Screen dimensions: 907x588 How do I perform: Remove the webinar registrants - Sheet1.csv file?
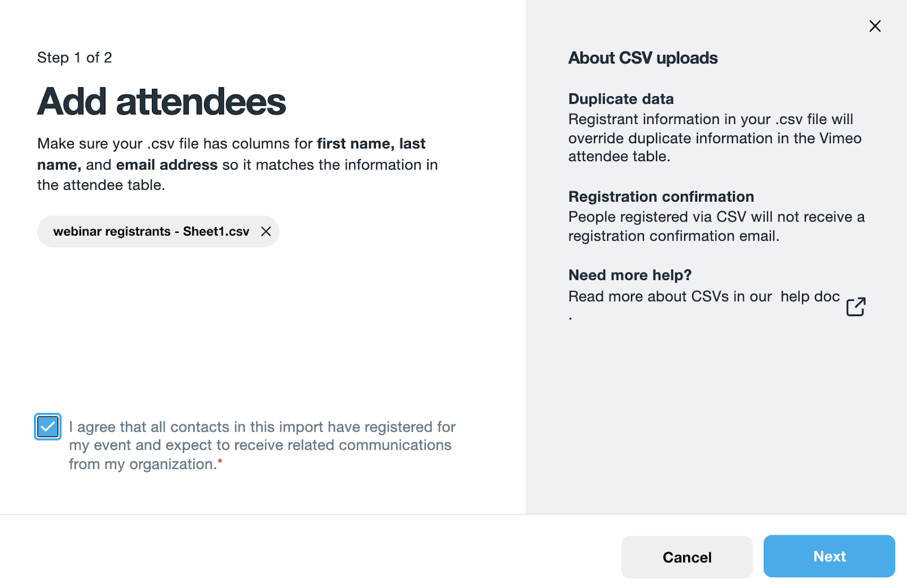pos(266,231)
